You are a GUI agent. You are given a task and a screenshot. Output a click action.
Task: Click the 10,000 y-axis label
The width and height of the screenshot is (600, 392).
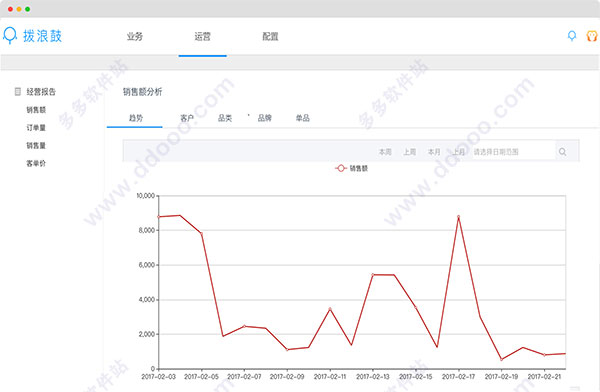[146, 196]
